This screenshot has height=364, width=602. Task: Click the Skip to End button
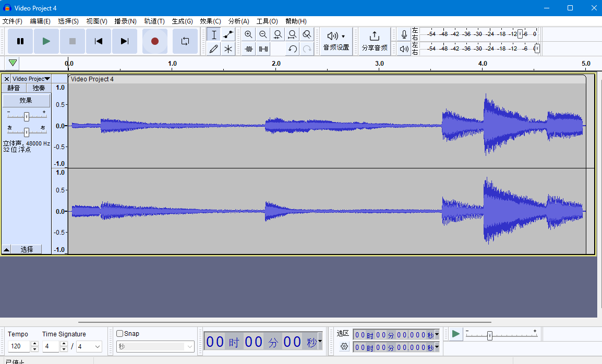click(124, 41)
